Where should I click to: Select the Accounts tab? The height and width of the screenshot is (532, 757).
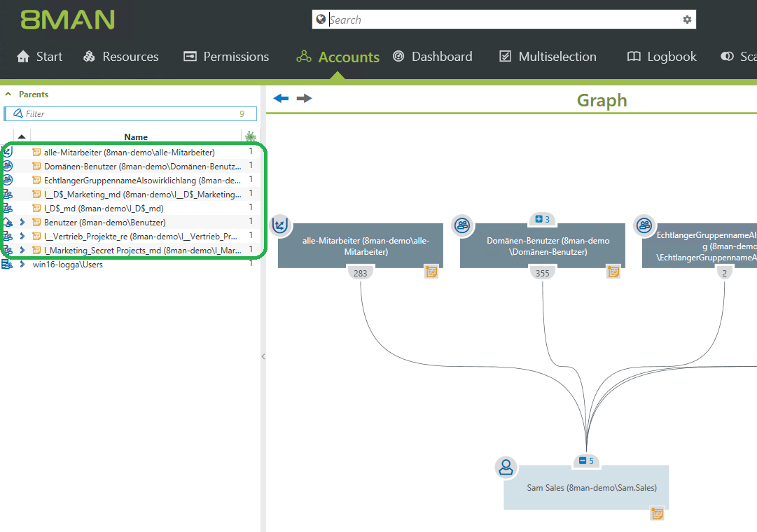(338, 57)
